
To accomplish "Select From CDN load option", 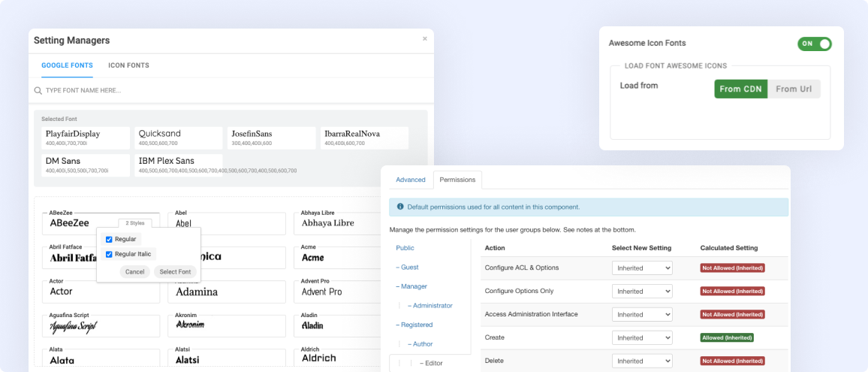I will click(740, 89).
